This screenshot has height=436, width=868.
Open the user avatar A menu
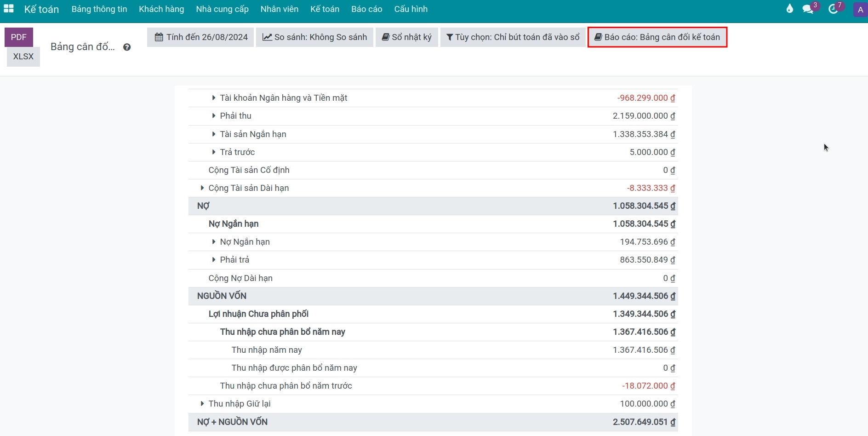tap(860, 9)
